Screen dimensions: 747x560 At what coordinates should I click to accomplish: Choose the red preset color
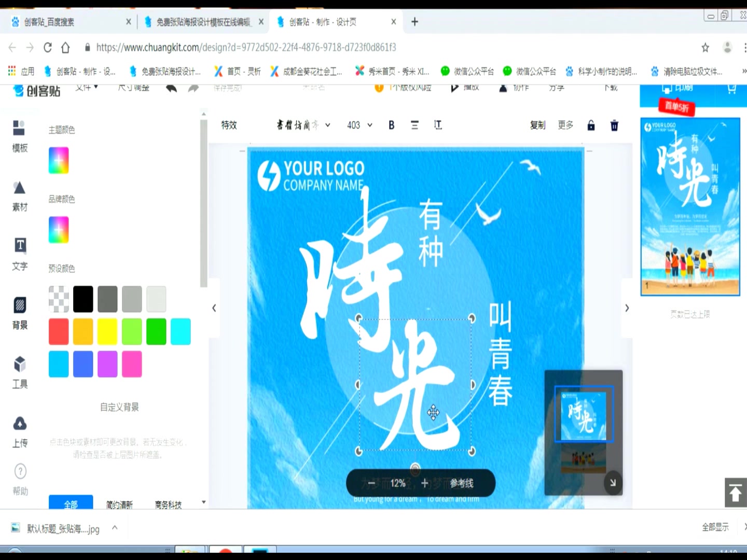point(59,332)
